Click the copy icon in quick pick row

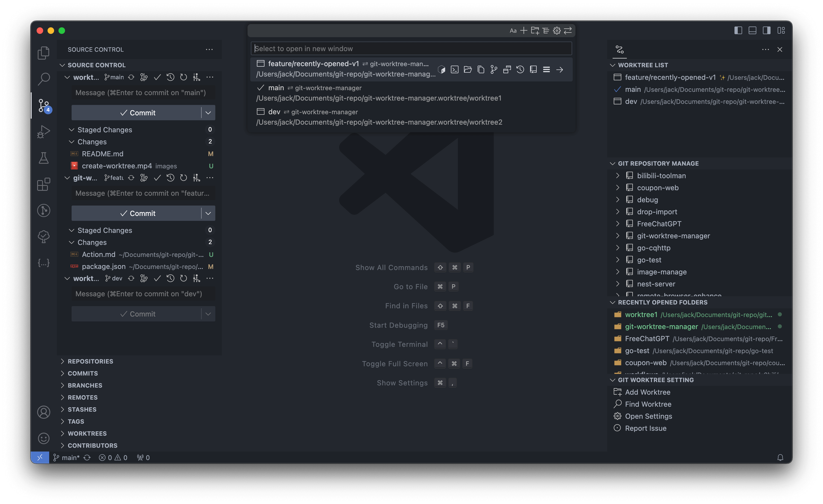(481, 69)
